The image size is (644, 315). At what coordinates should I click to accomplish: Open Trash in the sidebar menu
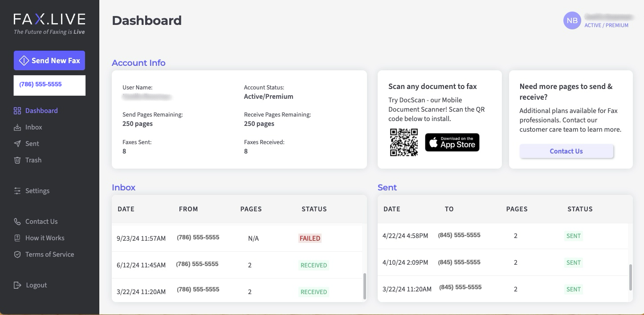click(33, 160)
